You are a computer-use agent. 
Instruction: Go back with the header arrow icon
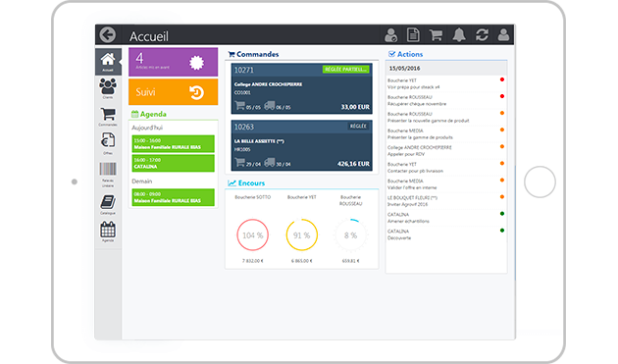108,34
